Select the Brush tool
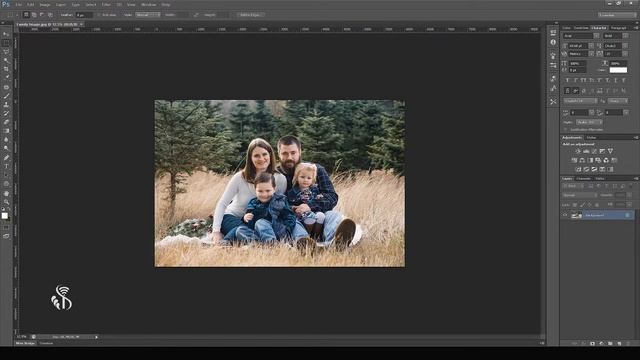The width and height of the screenshot is (640, 360). pos(6,96)
